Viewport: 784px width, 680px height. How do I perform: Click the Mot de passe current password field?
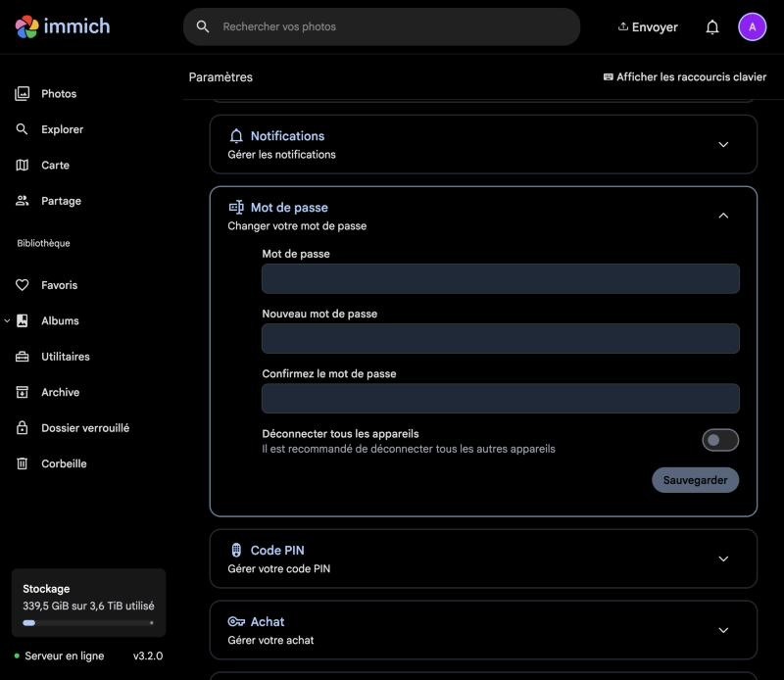click(x=501, y=278)
